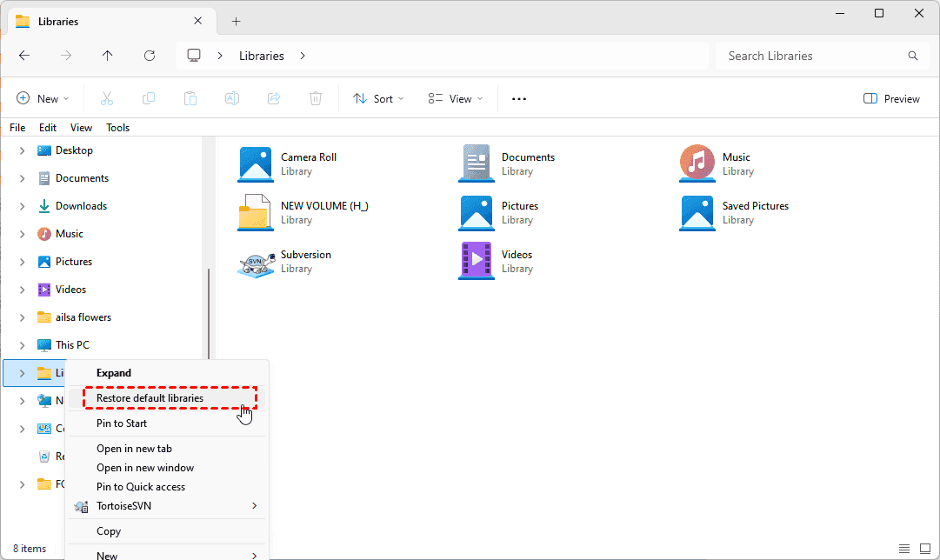Click the Share icon in toolbar

pyautogui.click(x=274, y=99)
